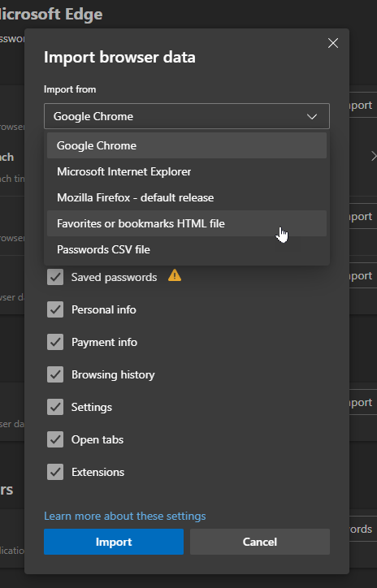Select Google Chrome from the list
This screenshot has height=588, width=377.
tap(187, 145)
